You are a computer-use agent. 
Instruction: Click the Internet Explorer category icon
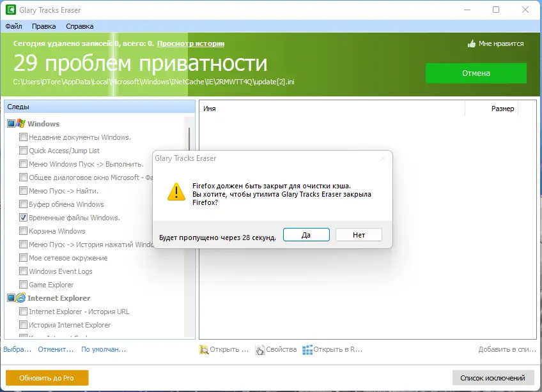click(x=20, y=298)
